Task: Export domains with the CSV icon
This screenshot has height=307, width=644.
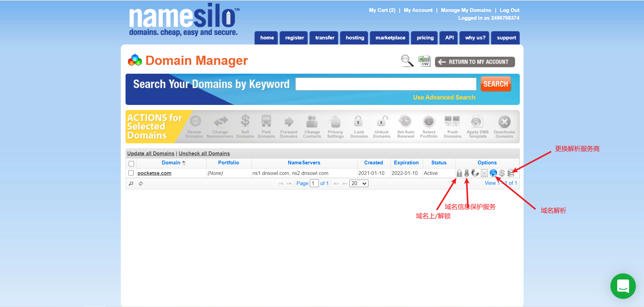Action: coord(424,61)
